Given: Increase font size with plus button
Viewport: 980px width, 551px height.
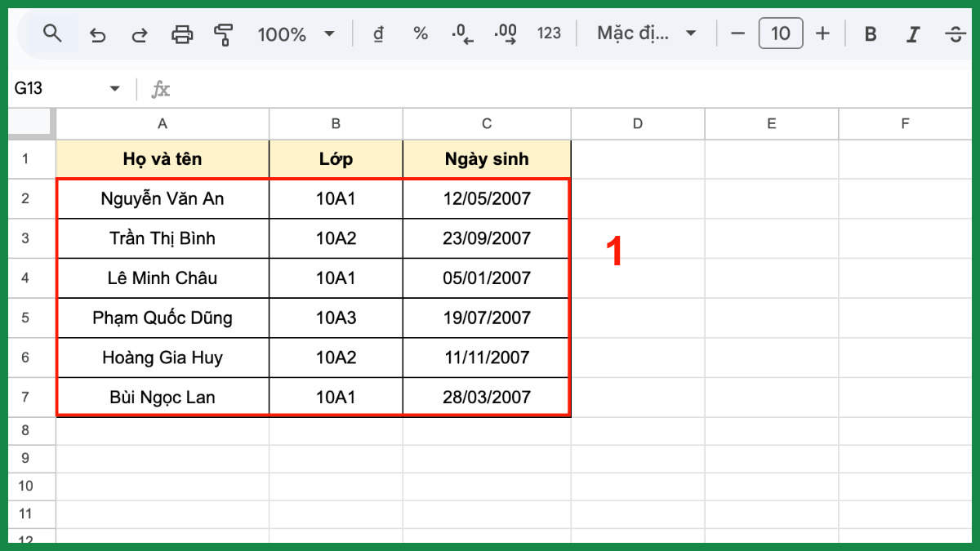Looking at the screenshot, I should [x=822, y=33].
